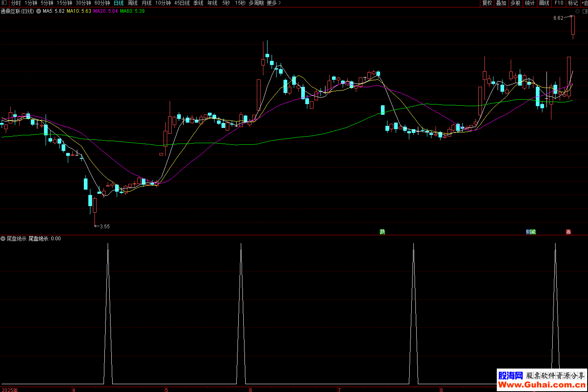Select the 30分钟 period tab

tap(83, 3)
